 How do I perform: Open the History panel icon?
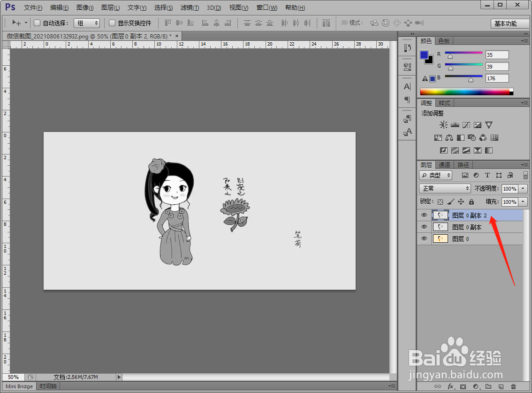[407, 48]
